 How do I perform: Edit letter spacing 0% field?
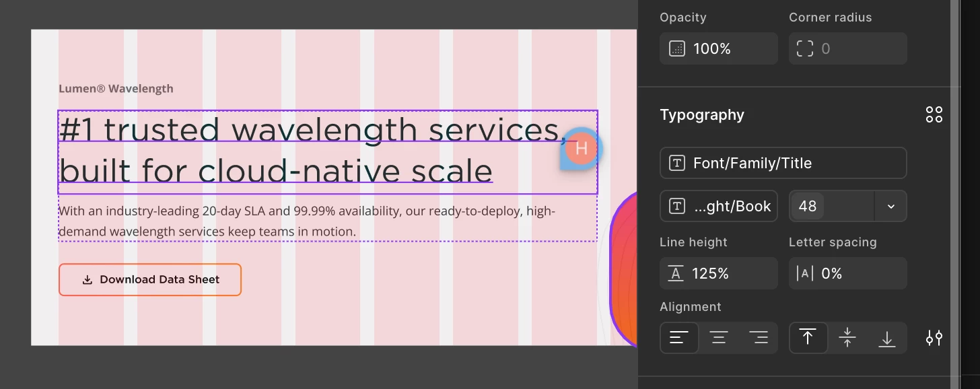click(848, 273)
